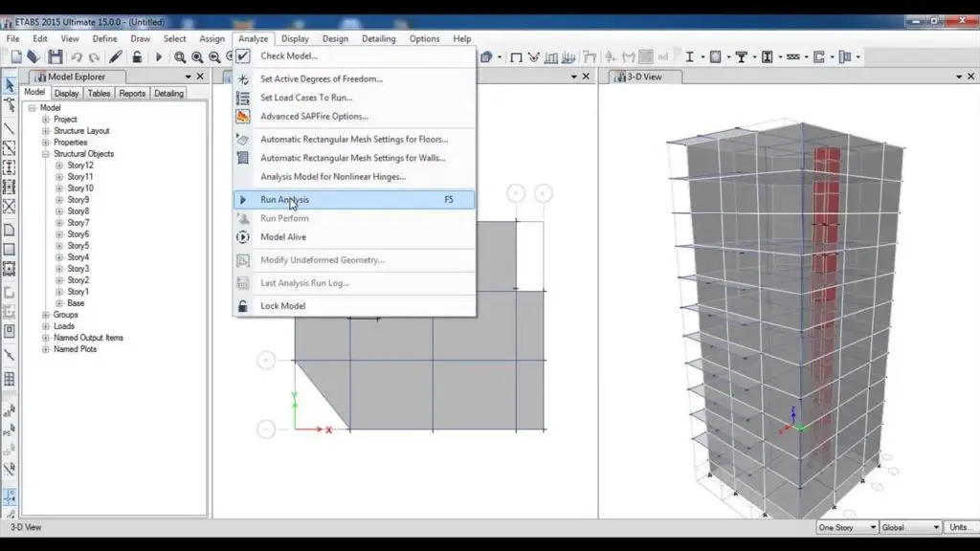Select the pointer tool in left toolbar
This screenshot has width=980, height=551.
(x=10, y=86)
